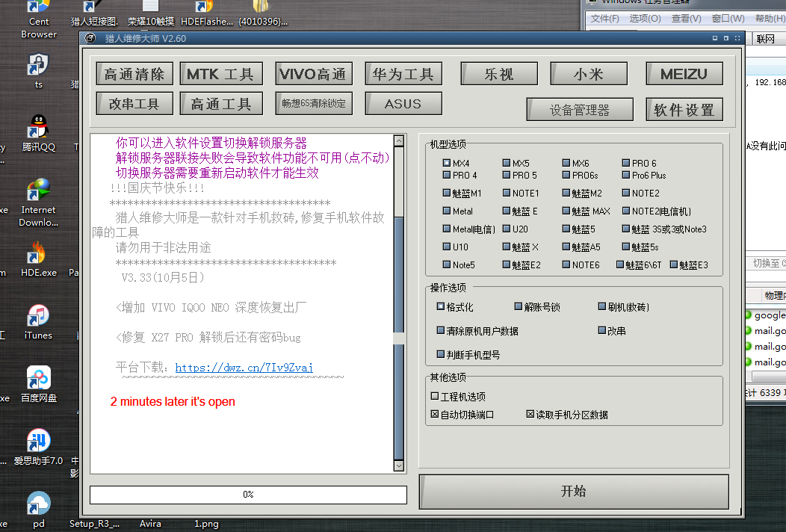786x532 pixels.
Task: Check the MX4 model checkbox
Action: tap(447, 163)
